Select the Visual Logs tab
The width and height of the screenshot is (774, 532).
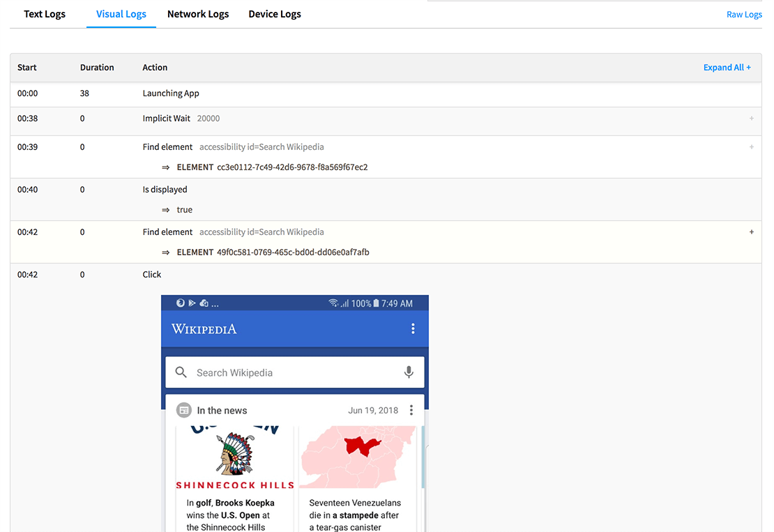(x=121, y=14)
